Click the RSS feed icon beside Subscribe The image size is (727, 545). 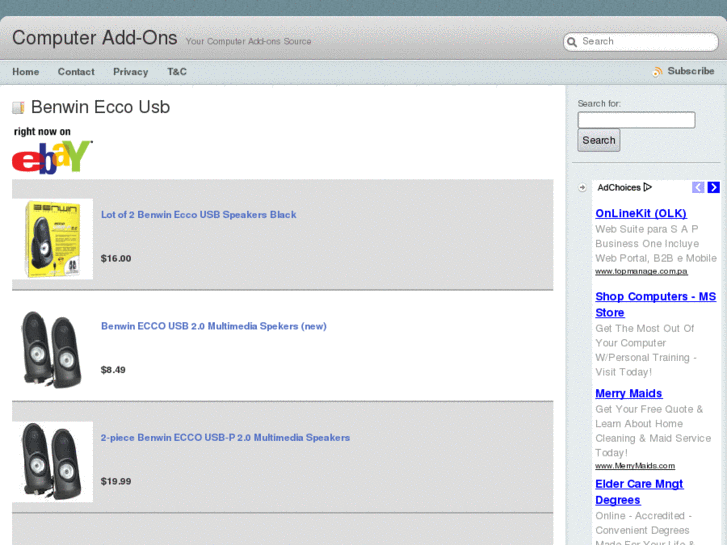tap(657, 72)
